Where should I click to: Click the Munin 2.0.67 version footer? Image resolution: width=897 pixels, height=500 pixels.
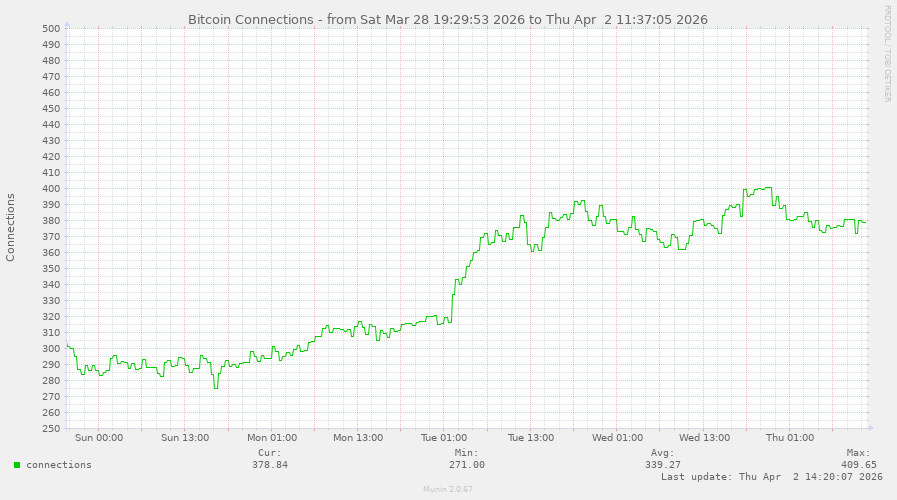click(448, 490)
